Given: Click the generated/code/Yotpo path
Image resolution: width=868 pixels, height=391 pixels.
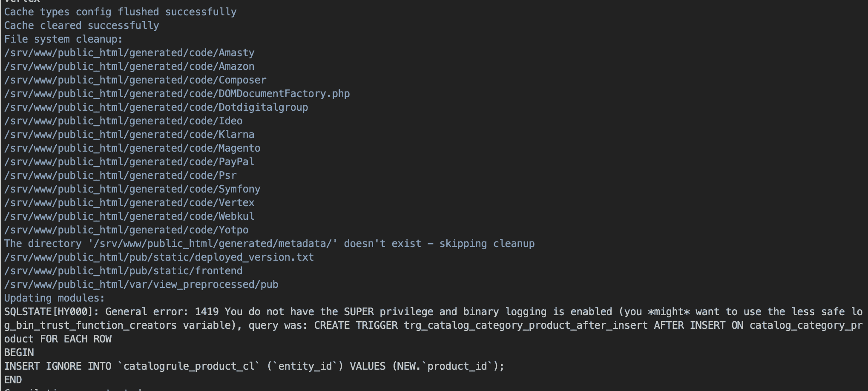Looking at the screenshot, I should [126, 230].
